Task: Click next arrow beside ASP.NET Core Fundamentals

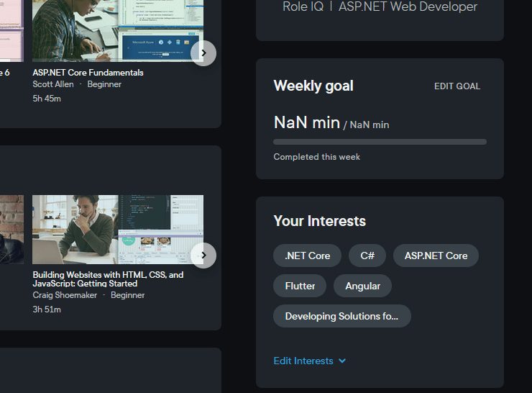Action: pyautogui.click(x=203, y=53)
